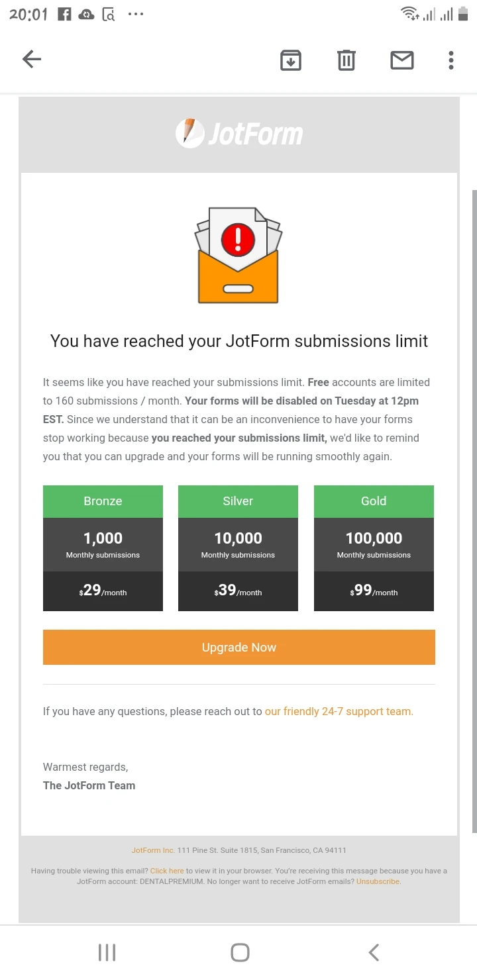Open the Facebook notification icon in status bar

pos(64,14)
